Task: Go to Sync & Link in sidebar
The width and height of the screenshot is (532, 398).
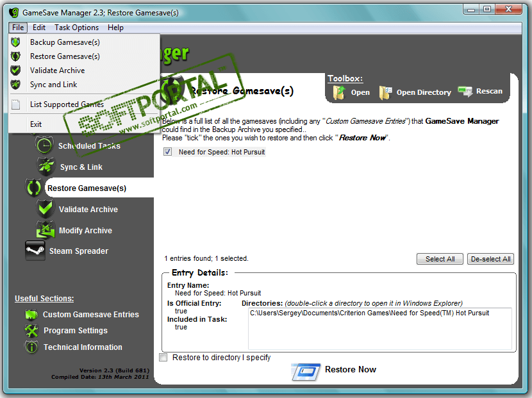Action: 81,167
